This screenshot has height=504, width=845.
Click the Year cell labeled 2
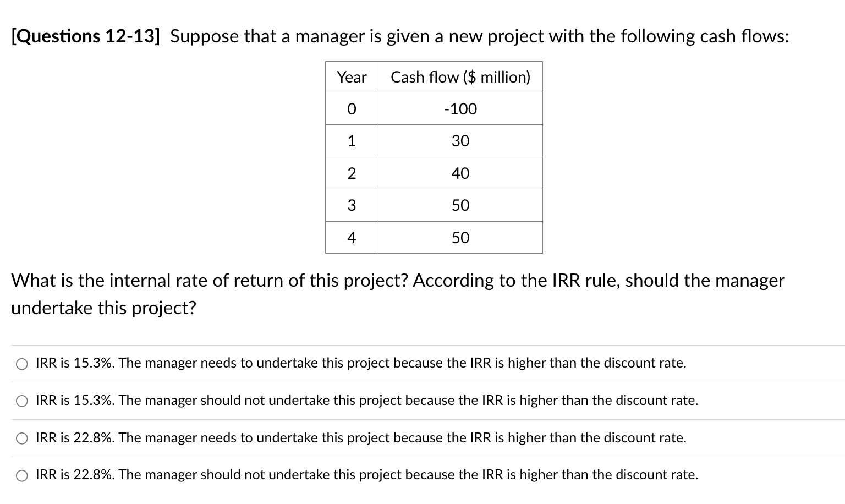351,173
